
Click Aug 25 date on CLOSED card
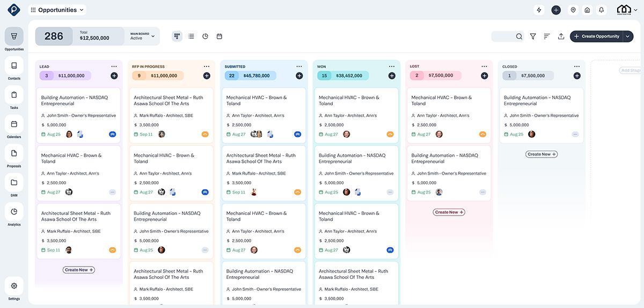pyautogui.click(x=514, y=134)
